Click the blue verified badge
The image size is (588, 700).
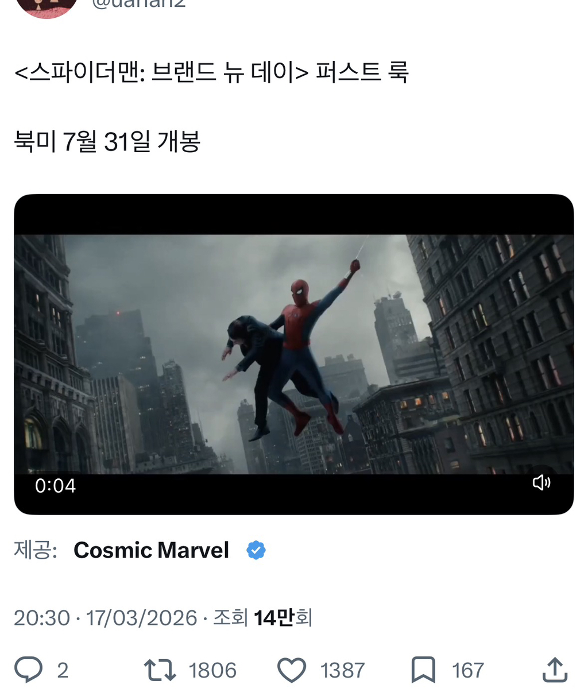pos(256,550)
